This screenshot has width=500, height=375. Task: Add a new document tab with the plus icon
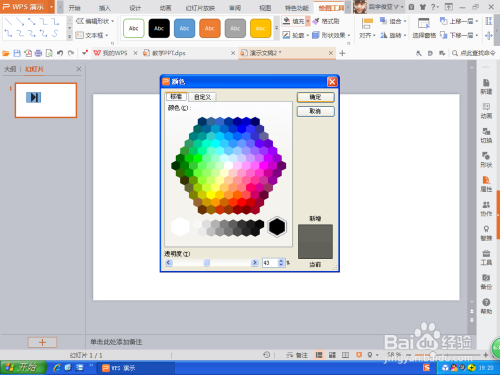point(342,53)
